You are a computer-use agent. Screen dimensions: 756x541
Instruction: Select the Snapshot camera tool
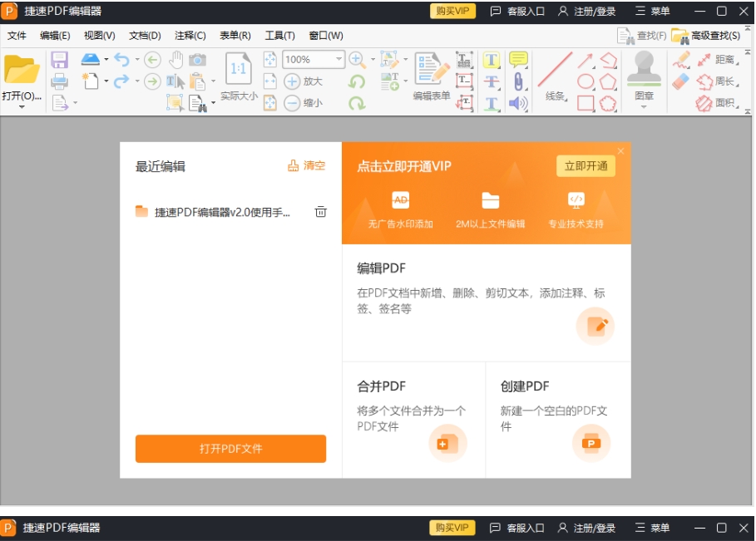[x=198, y=60]
